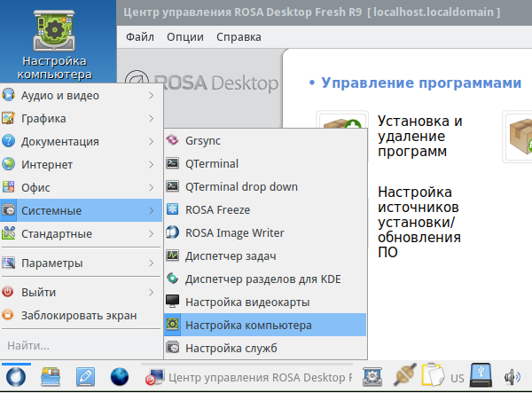532x393 pixels.
Task: Click the Аудио и видео menu icon
Action: tap(9, 95)
